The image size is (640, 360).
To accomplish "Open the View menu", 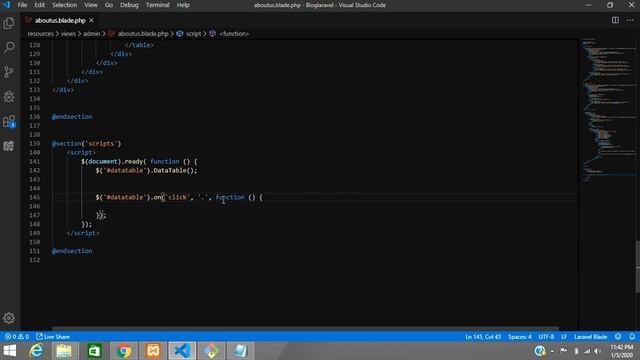I will click(91, 5).
